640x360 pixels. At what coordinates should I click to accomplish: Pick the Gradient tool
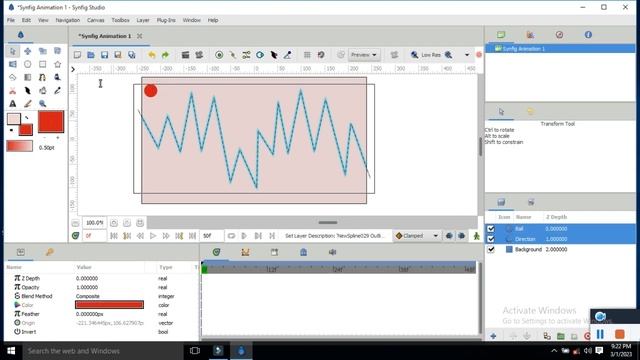pyautogui.click(x=27, y=77)
